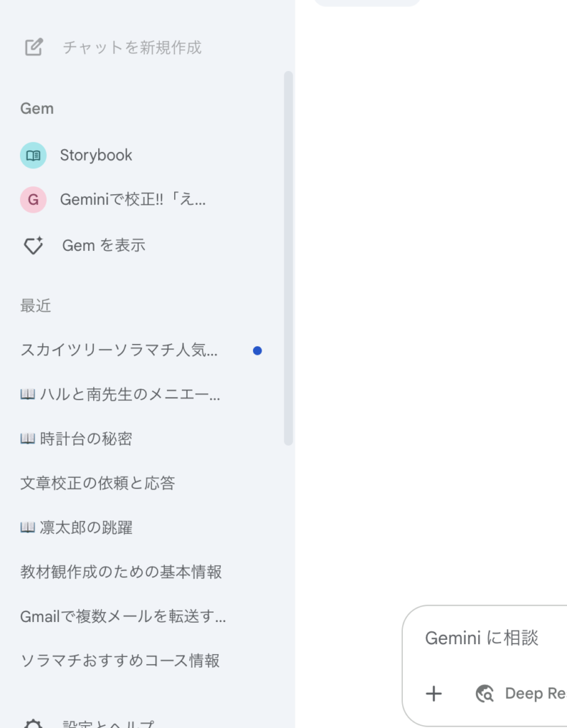Click the plus attach icon in prompt box

point(434,694)
